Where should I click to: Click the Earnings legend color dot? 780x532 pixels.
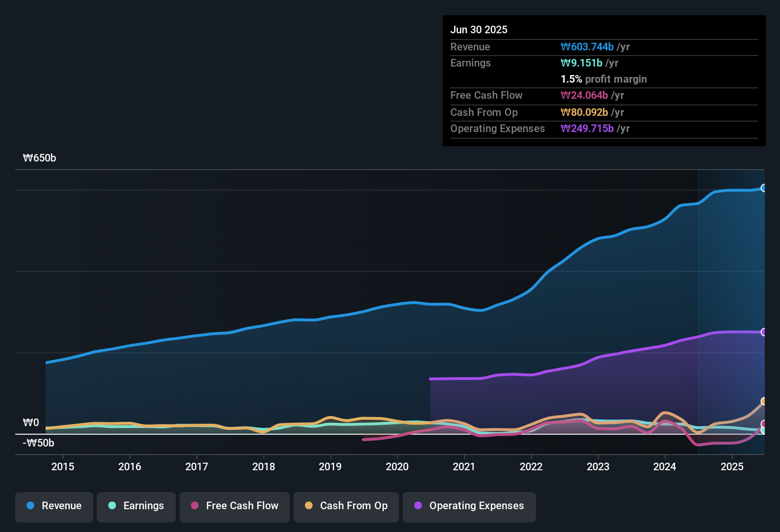tap(112, 506)
